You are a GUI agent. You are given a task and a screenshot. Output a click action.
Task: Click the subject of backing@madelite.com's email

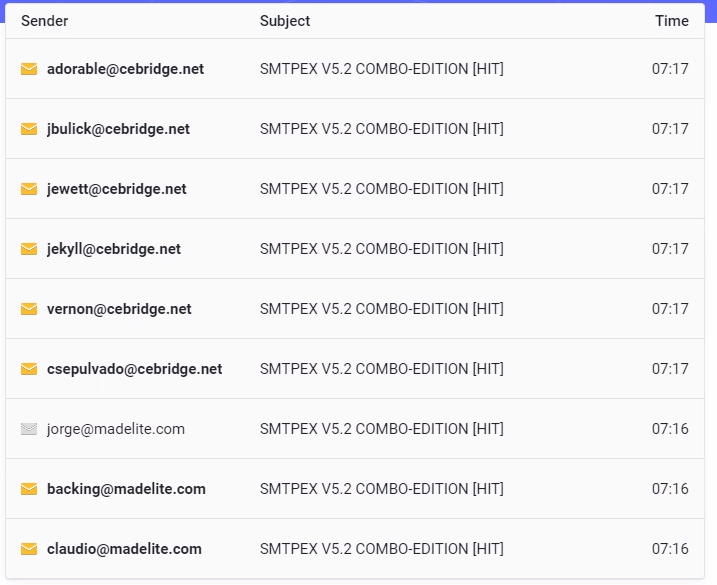382,489
